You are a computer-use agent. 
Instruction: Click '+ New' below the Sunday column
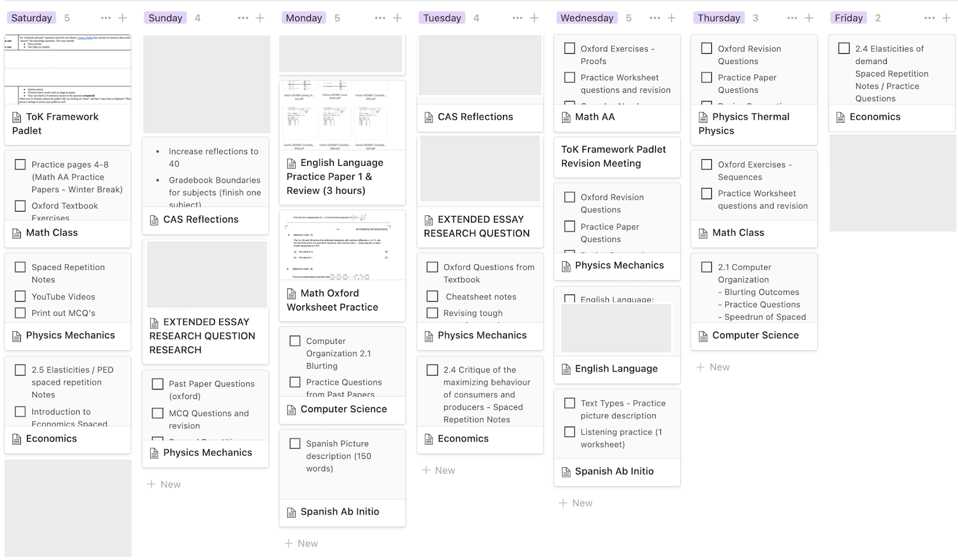tap(164, 484)
